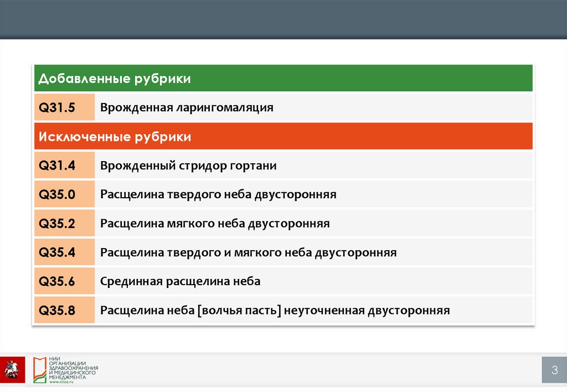Image resolution: width=567 pixels, height=392 pixels.
Task: Open the www.niioz.ru website link
Action: point(60,381)
